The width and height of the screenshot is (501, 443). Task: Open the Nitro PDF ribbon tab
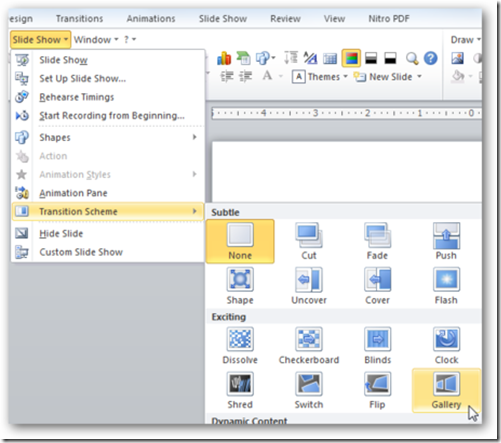click(389, 19)
